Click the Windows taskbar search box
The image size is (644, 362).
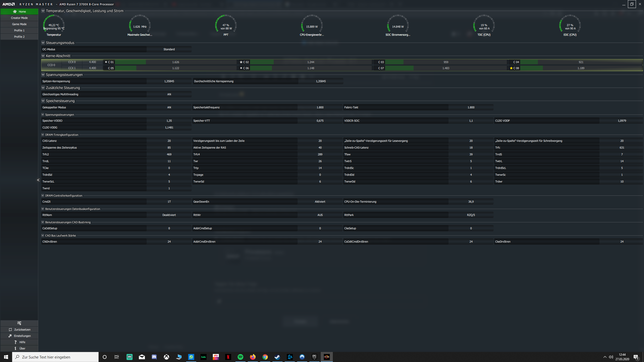[x=55, y=357]
